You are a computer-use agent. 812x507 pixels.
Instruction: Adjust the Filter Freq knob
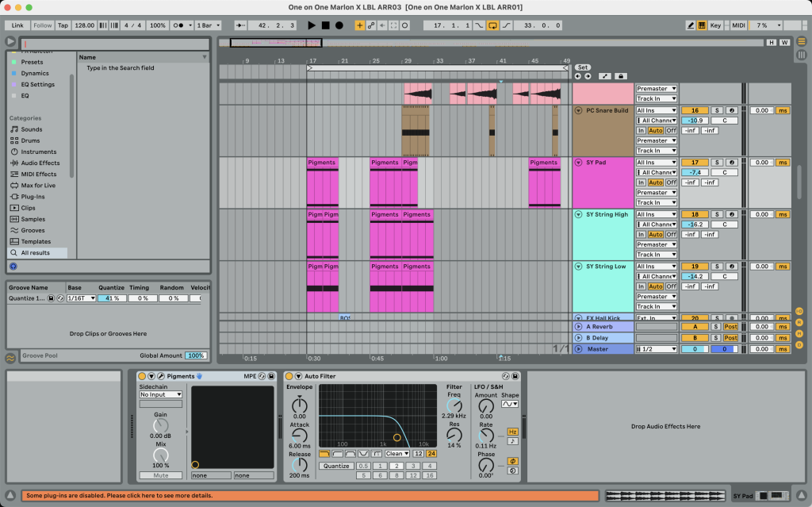(454, 405)
